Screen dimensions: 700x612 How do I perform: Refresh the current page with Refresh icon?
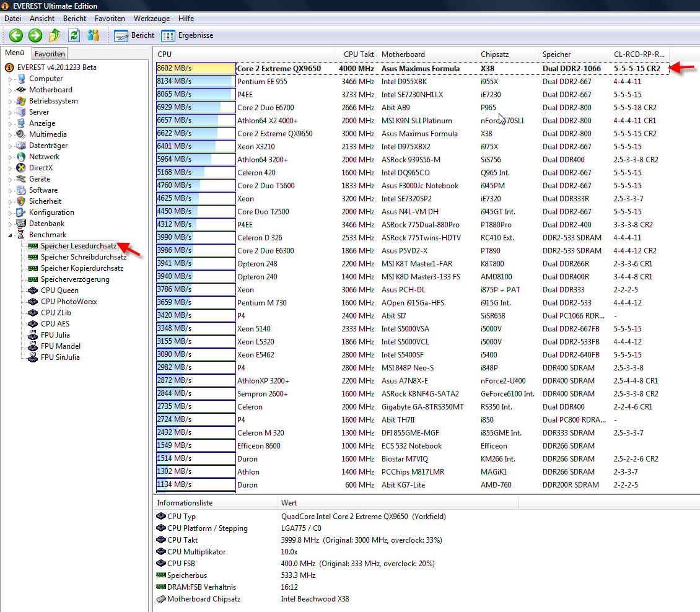point(74,35)
